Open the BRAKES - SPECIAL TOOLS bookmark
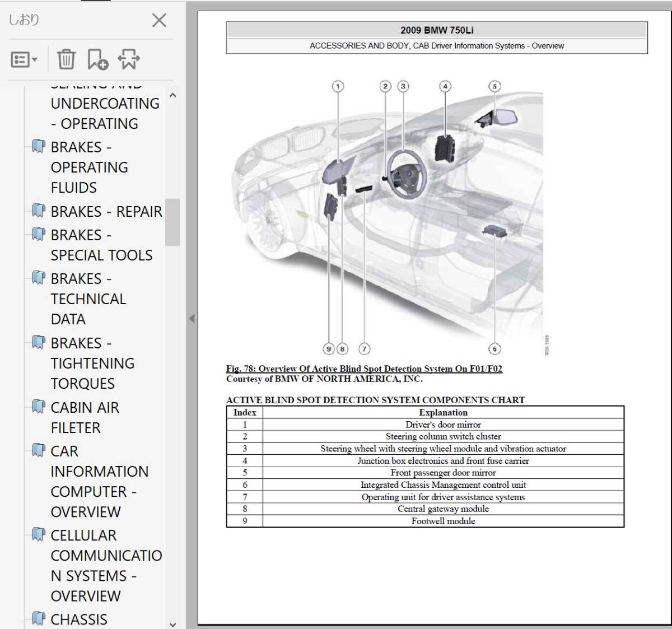 pyautogui.click(x=101, y=245)
